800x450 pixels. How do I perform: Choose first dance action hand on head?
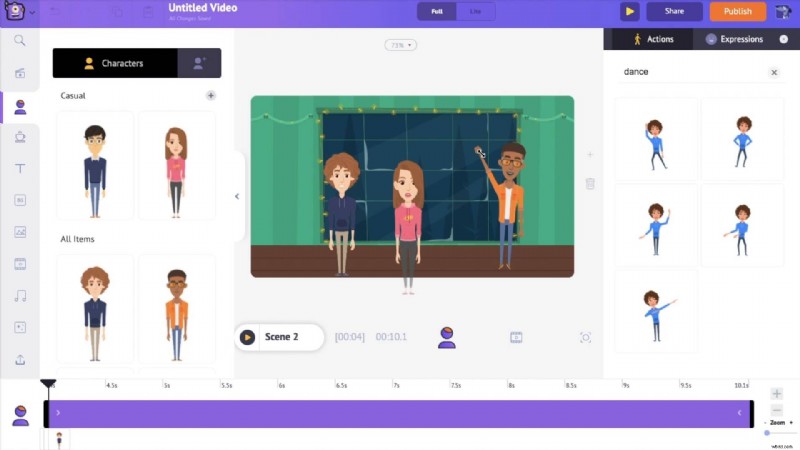656,140
